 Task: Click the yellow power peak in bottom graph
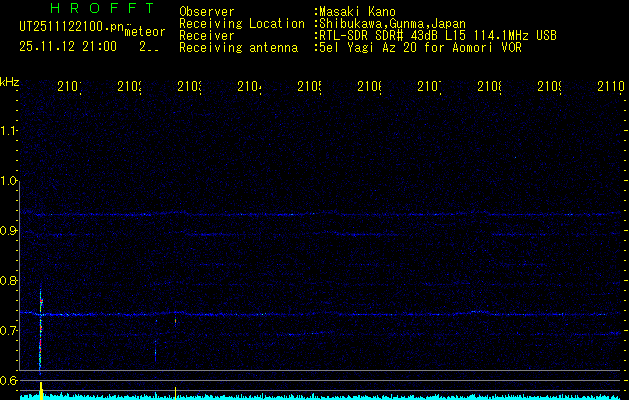(x=40, y=389)
